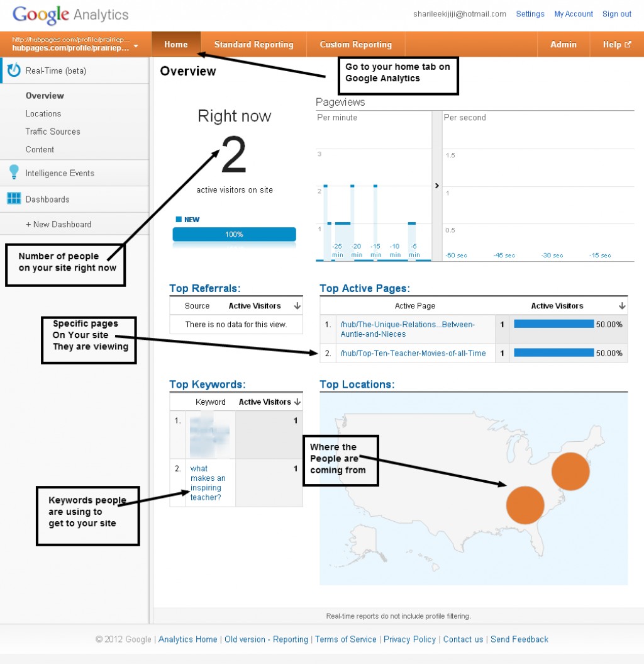The width and height of the screenshot is (644, 664).
Task: Open the 'what makes an inspiring teacher?' keyword
Action: click(208, 483)
